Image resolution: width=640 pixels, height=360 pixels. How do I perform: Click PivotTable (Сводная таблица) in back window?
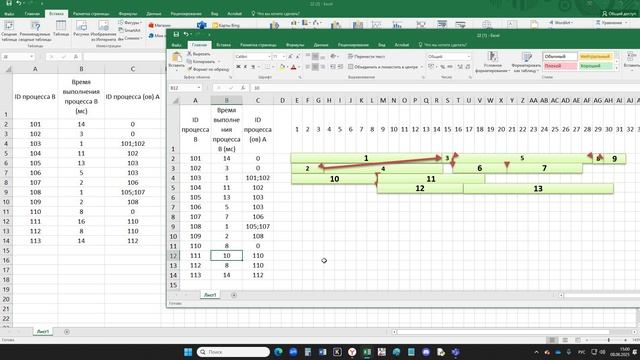pos(9,31)
